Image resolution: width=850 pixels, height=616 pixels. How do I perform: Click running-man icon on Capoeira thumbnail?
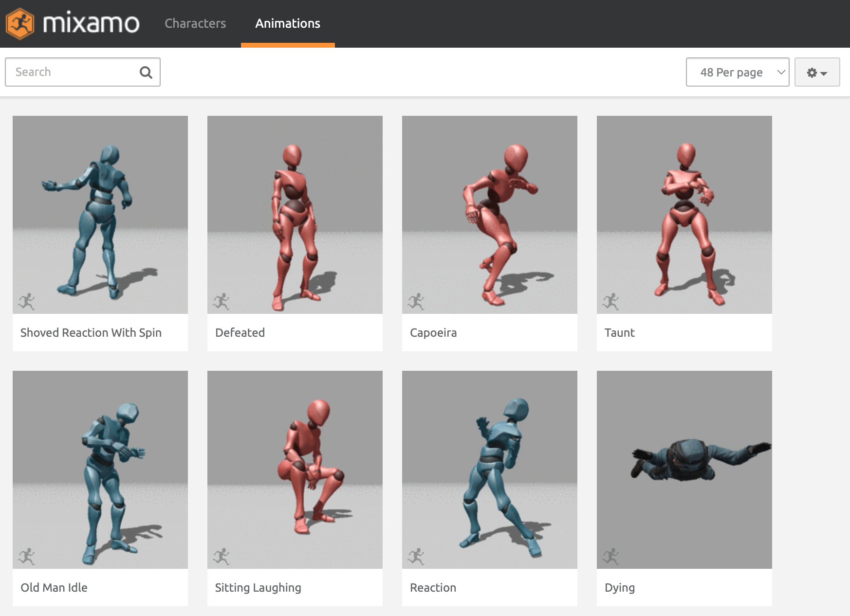(x=416, y=302)
